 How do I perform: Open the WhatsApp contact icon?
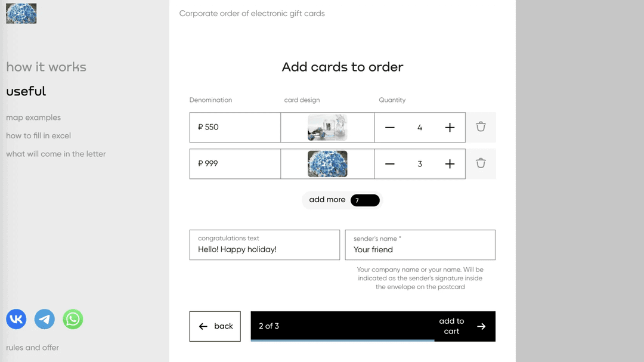(73, 319)
